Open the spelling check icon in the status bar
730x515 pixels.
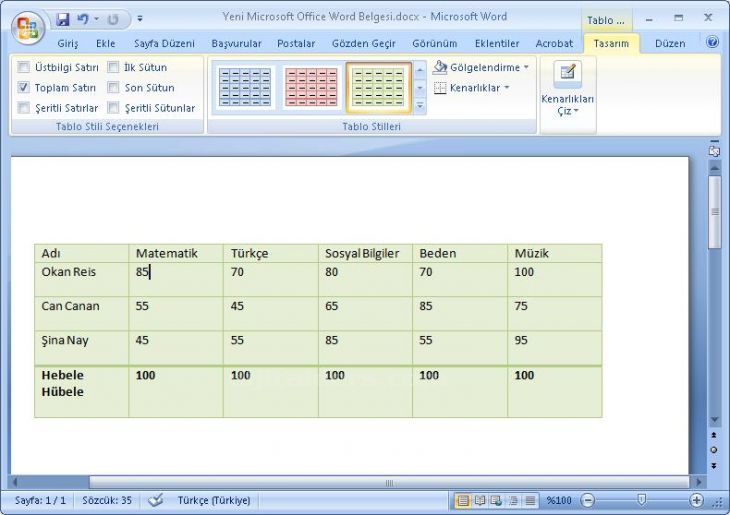tap(155, 500)
